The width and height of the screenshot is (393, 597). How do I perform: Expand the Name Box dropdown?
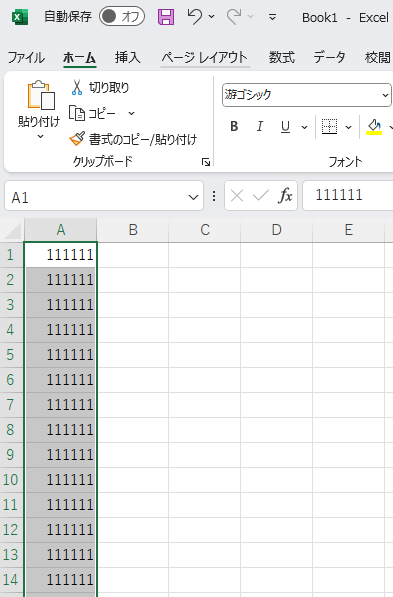coord(193,197)
